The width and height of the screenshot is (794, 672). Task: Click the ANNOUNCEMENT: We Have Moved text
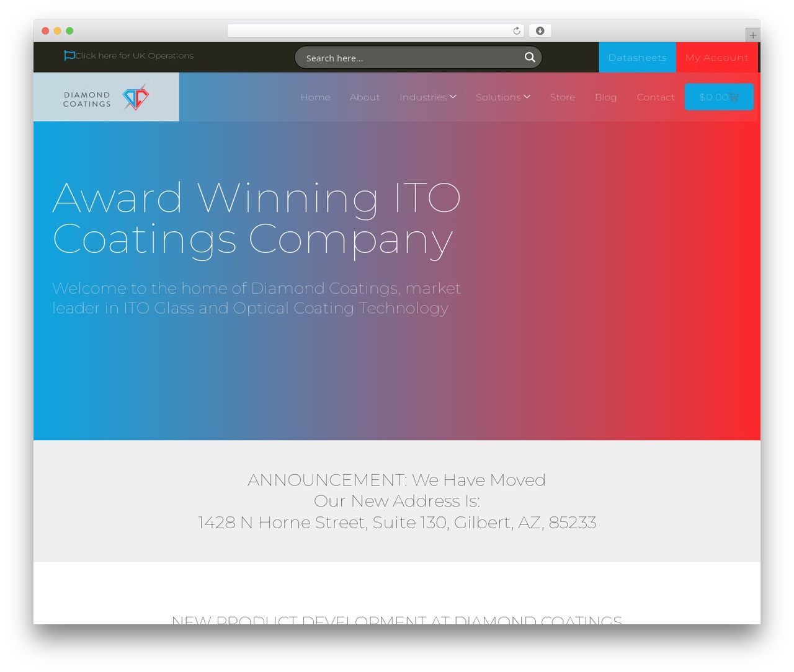(x=397, y=480)
